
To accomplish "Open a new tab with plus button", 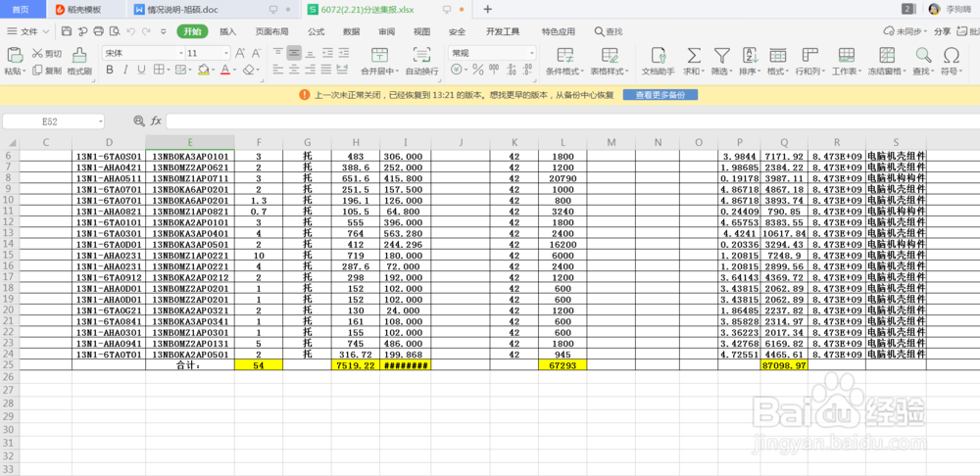I will (x=488, y=10).
